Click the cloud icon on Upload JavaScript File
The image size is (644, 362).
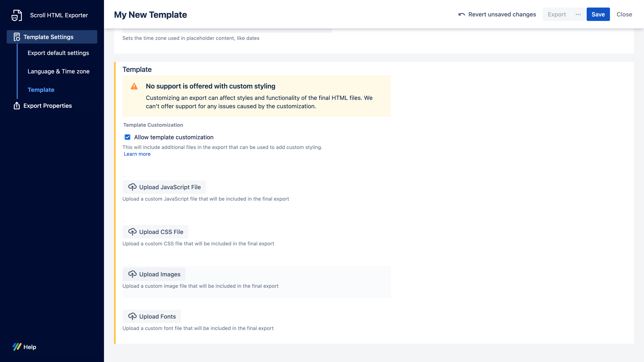click(132, 187)
